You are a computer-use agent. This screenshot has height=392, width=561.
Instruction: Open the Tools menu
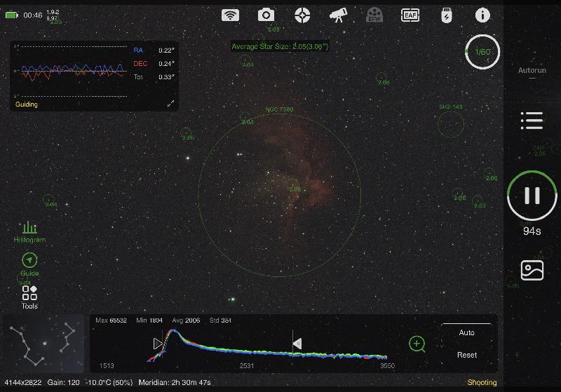click(x=29, y=297)
